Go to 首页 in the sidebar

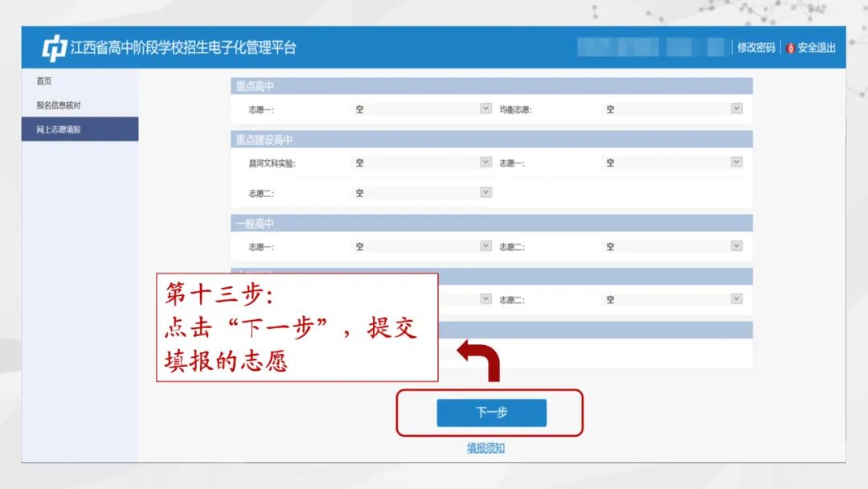44,81
